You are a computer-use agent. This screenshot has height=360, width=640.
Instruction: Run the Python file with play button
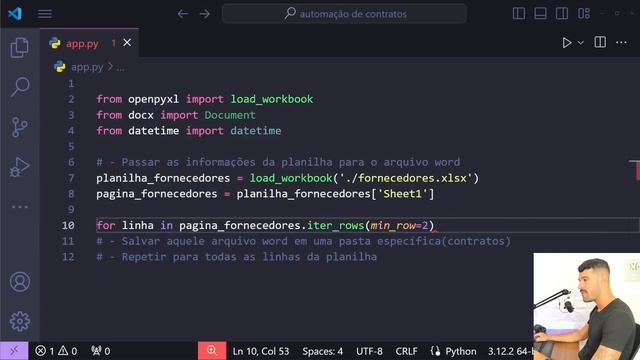[567, 42]
